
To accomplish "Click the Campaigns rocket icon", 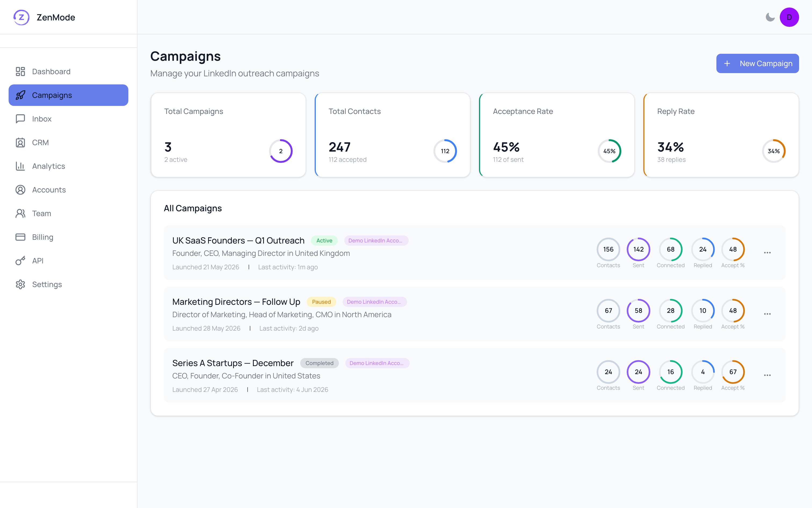I will coord(20,95).
